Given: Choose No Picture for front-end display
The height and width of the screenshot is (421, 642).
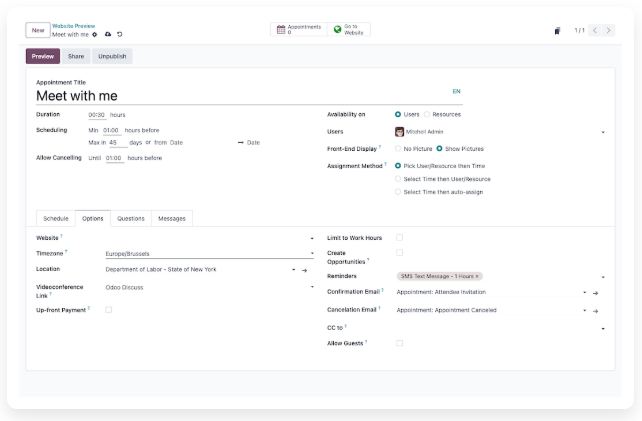Looking at the screenshot, I should (x=398, y=148).
